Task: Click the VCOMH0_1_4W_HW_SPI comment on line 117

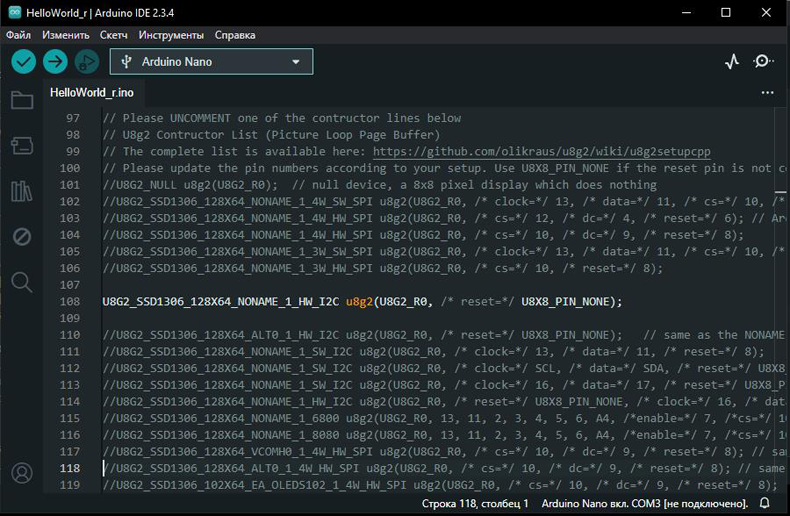Action: coord(444,452)
